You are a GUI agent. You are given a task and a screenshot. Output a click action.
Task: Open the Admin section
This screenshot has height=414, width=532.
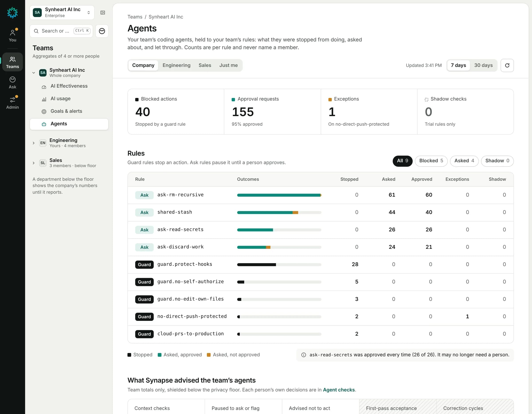coord(12,103)
